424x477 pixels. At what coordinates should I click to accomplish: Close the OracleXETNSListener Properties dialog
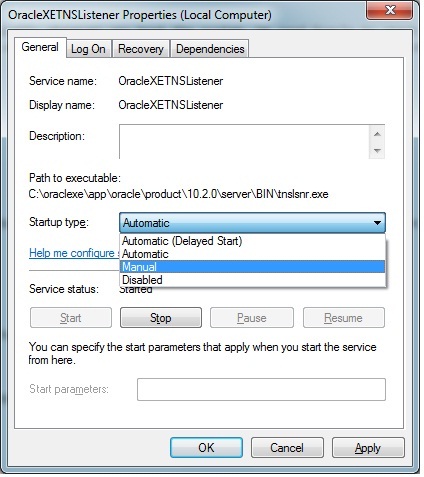(390, 10)
